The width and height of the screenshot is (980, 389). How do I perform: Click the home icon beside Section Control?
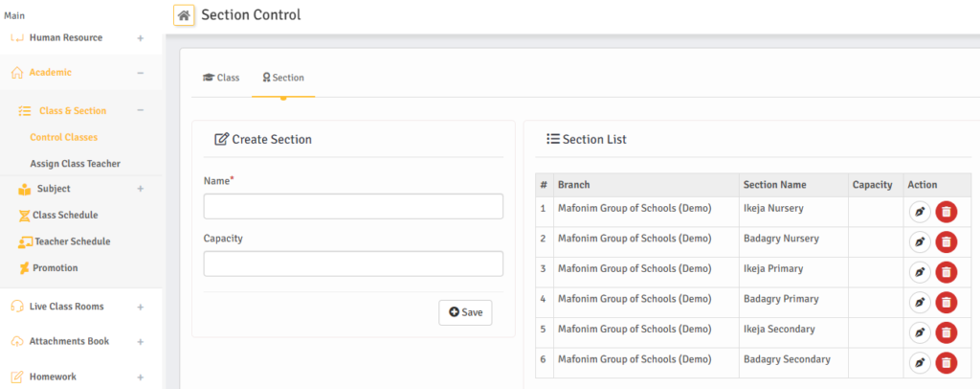point(184,15)
